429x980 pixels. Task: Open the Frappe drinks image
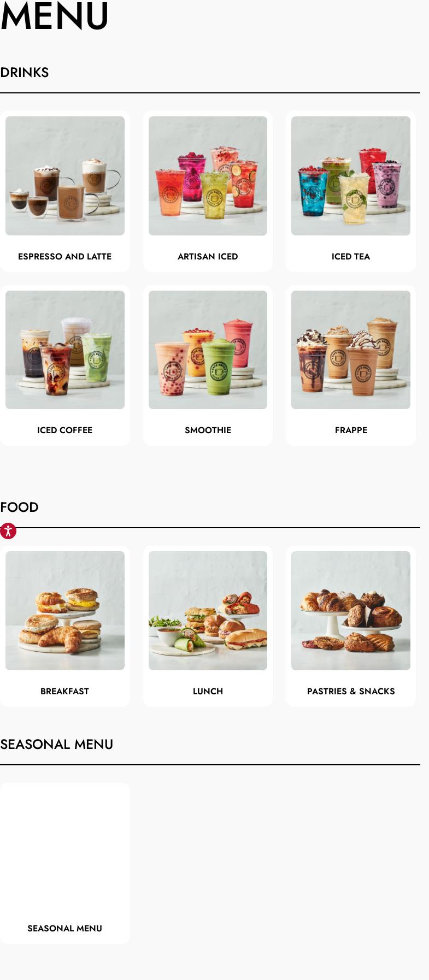(351, 350)
